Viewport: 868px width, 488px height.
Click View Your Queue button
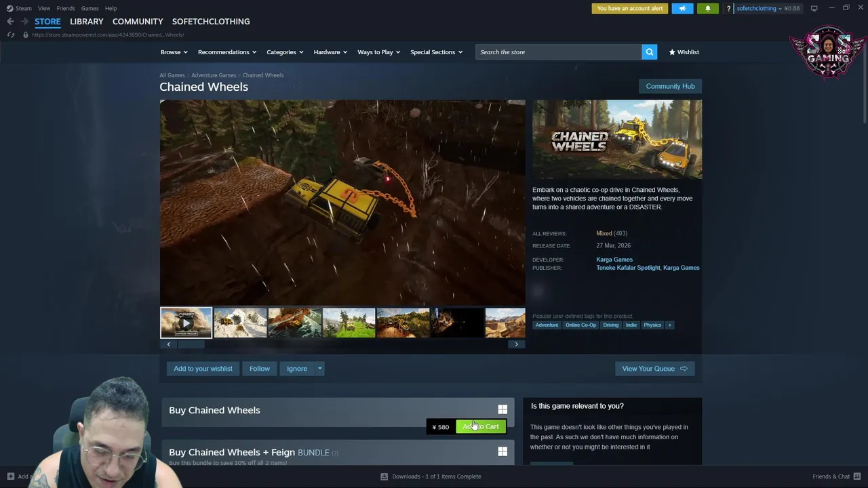(654, 369)
